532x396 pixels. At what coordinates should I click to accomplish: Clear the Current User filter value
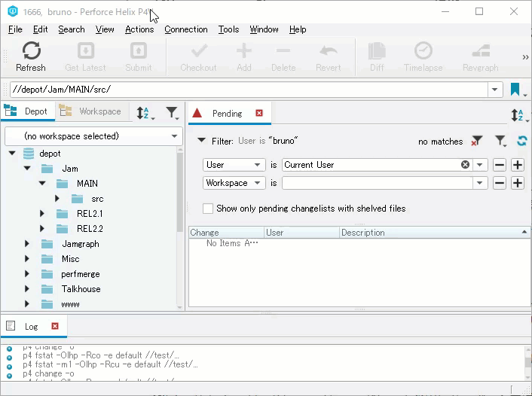click(x=465, y=165)
